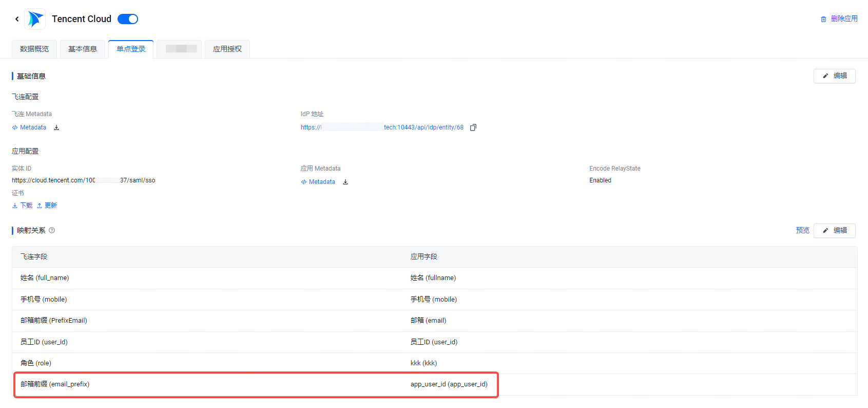Go to the 应用授权 tab

(227, 49)
